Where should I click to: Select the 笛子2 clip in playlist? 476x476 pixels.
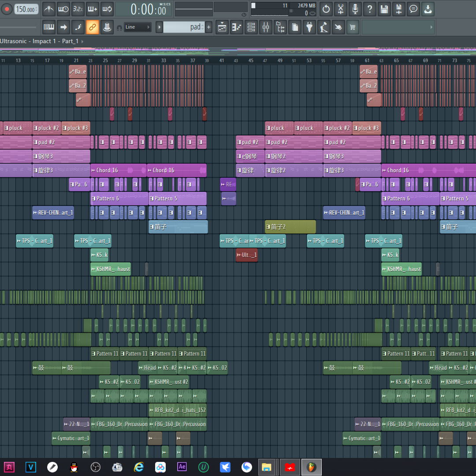(290, 227)
